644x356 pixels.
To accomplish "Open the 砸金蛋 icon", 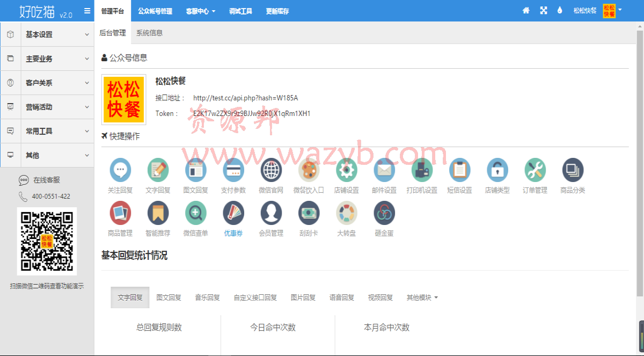I will click(384, 213).
